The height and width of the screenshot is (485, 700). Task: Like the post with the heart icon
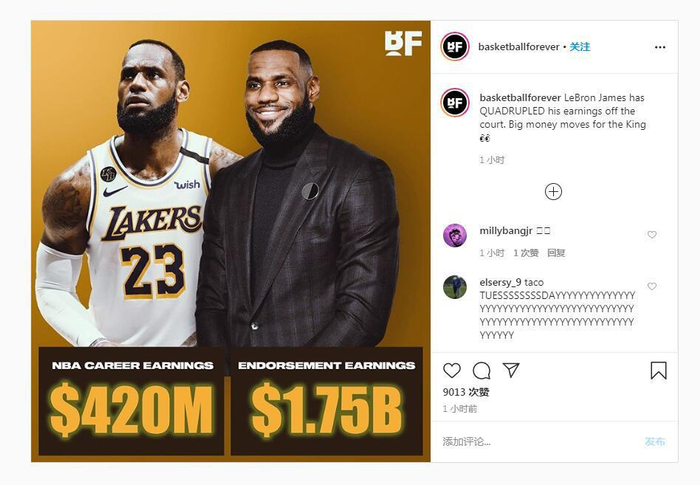[x=452, y=371]
